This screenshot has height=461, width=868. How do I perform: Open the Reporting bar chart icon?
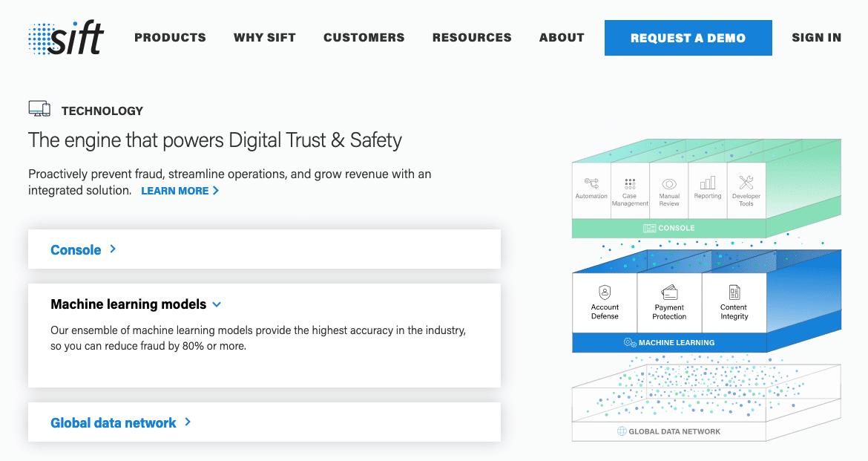pyautogui.click(x=708, y=183)
